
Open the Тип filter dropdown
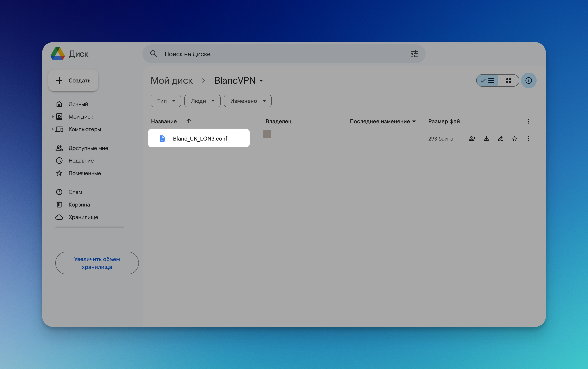pos(166,101)
